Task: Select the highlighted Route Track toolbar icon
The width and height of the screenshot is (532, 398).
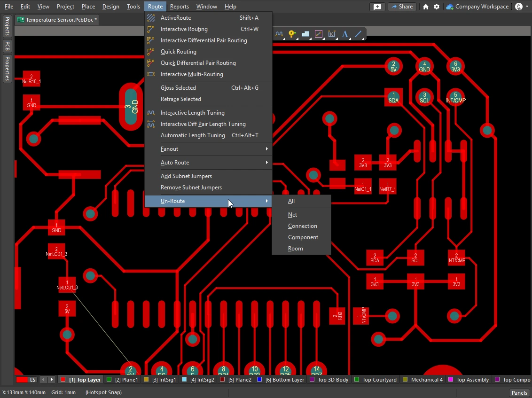Action: tap(319, 34)
